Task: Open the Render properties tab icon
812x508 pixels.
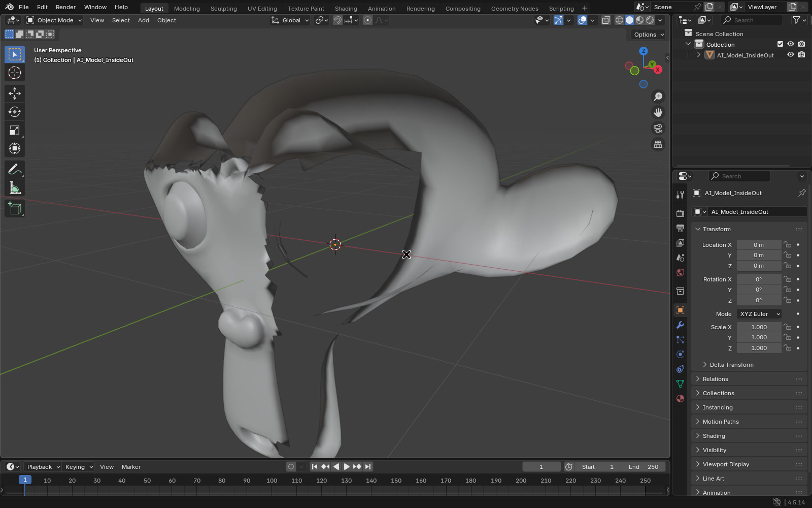Action: point(681,213)
